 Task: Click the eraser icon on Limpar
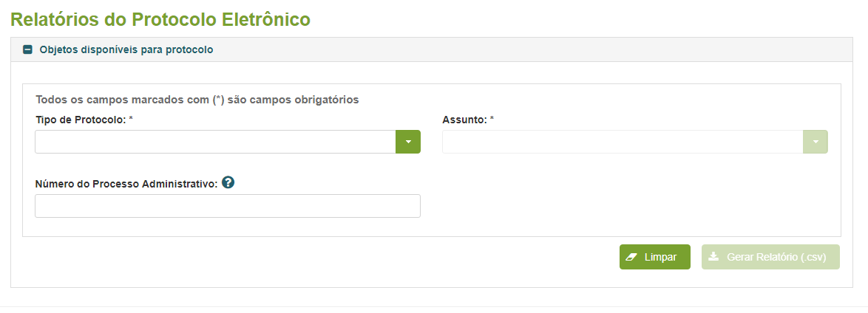pos(631,257)
